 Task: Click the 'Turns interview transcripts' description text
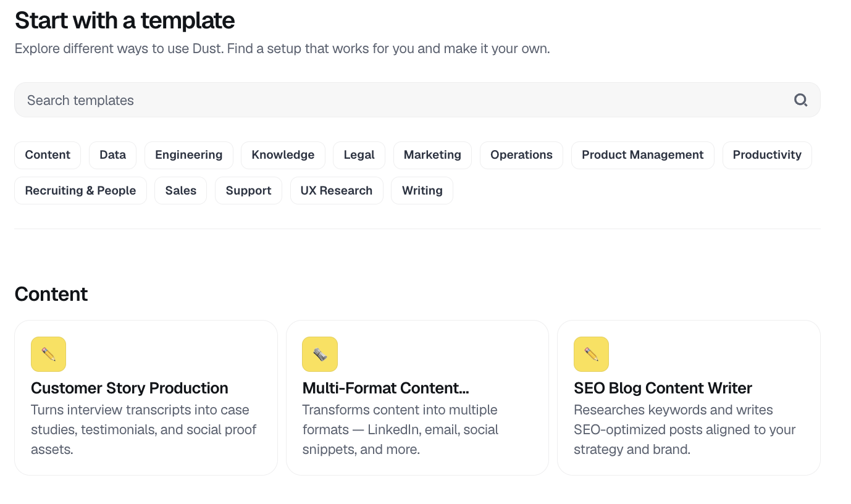[x=144, y=429]
